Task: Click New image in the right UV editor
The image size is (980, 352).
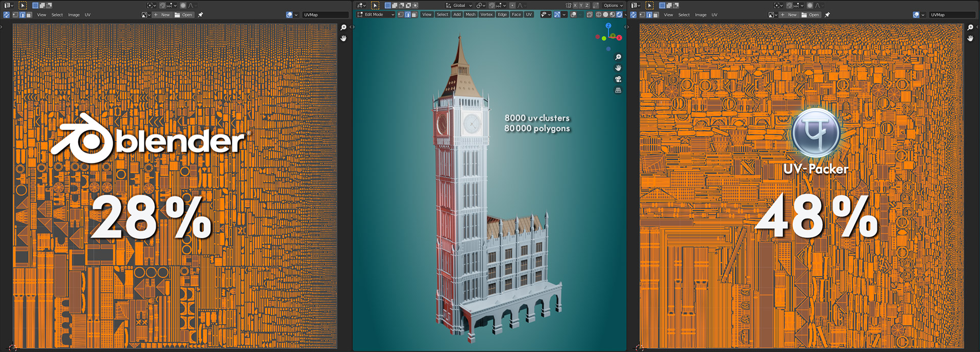Action: (789, 15)
